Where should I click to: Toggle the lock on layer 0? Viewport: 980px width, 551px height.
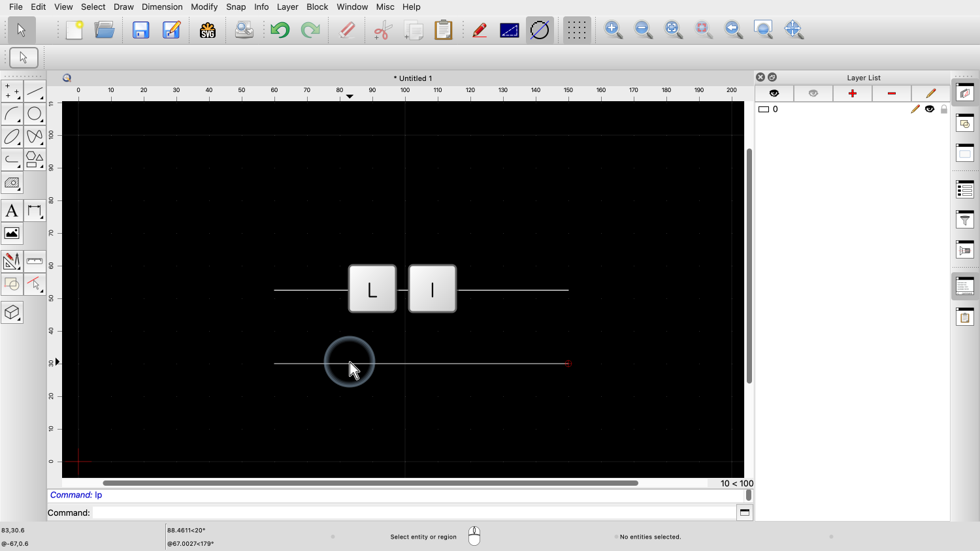[944, 110]
